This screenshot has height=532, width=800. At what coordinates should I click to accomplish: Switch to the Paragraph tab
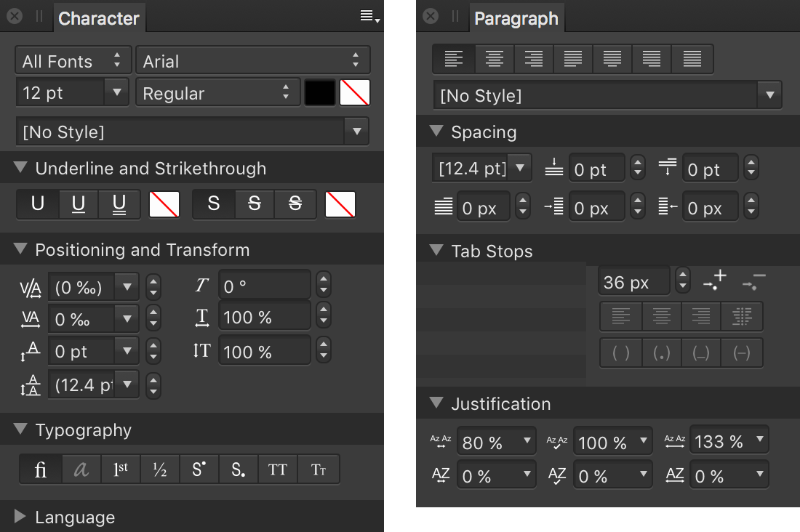[516, 18]
